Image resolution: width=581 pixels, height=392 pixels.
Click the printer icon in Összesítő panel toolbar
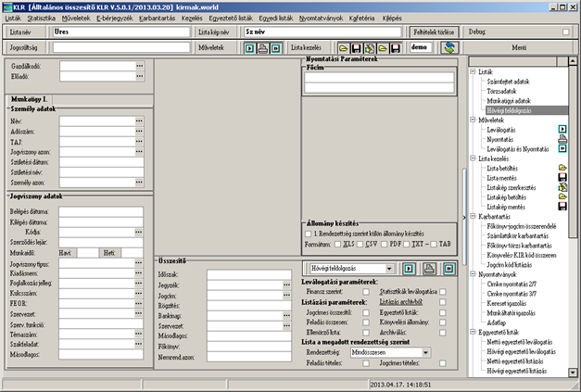429,268
